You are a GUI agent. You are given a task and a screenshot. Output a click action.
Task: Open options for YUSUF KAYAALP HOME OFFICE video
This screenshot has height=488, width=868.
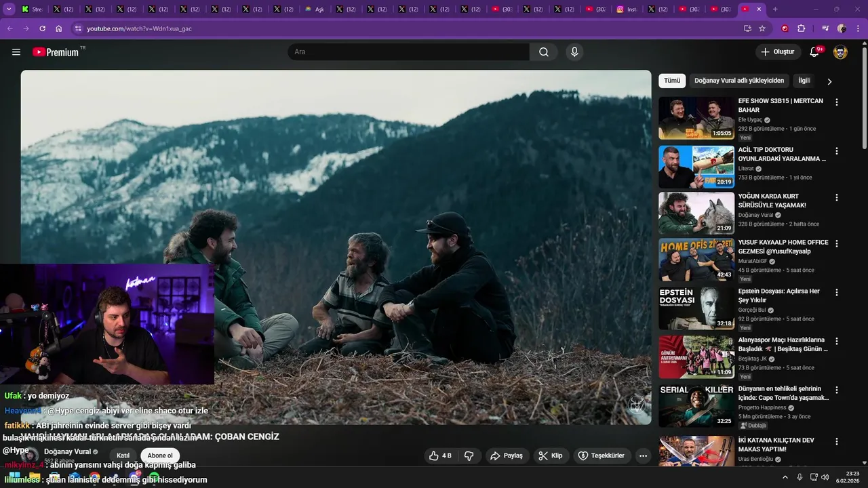pyautogui.click(x=836, y=243)
